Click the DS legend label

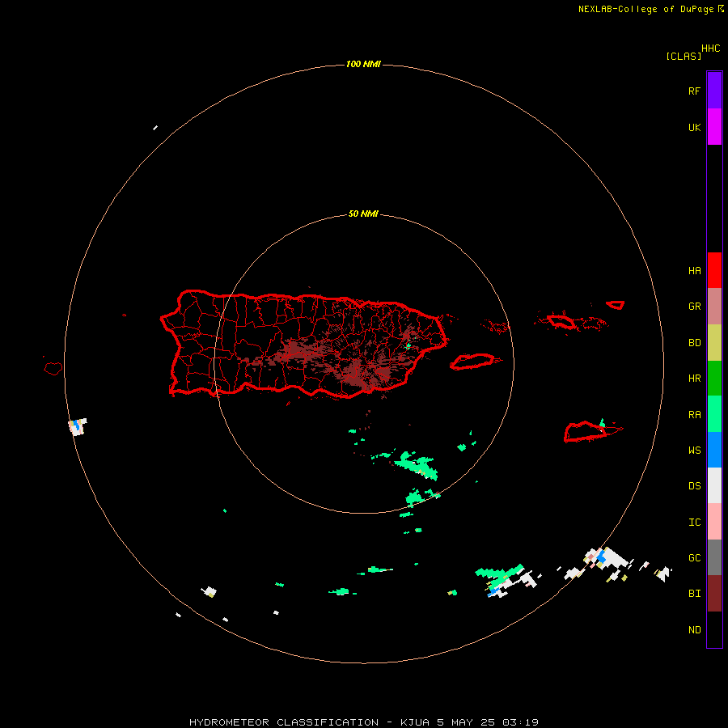[694, 486]
